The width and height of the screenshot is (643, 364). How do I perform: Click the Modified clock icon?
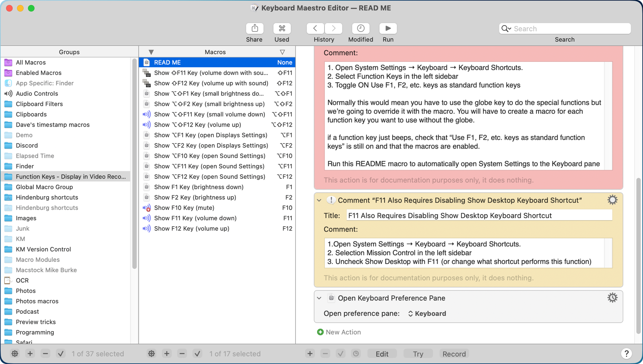[x=360, y=29]
